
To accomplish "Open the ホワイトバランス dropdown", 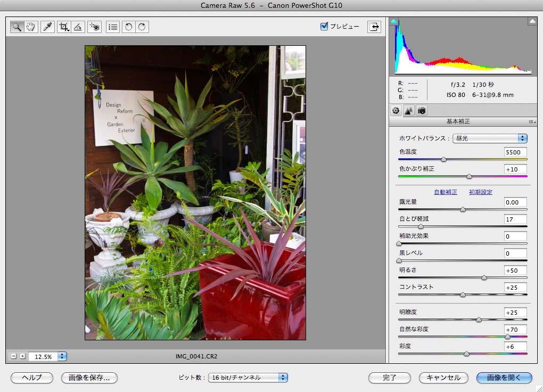I will click(490, 138).
